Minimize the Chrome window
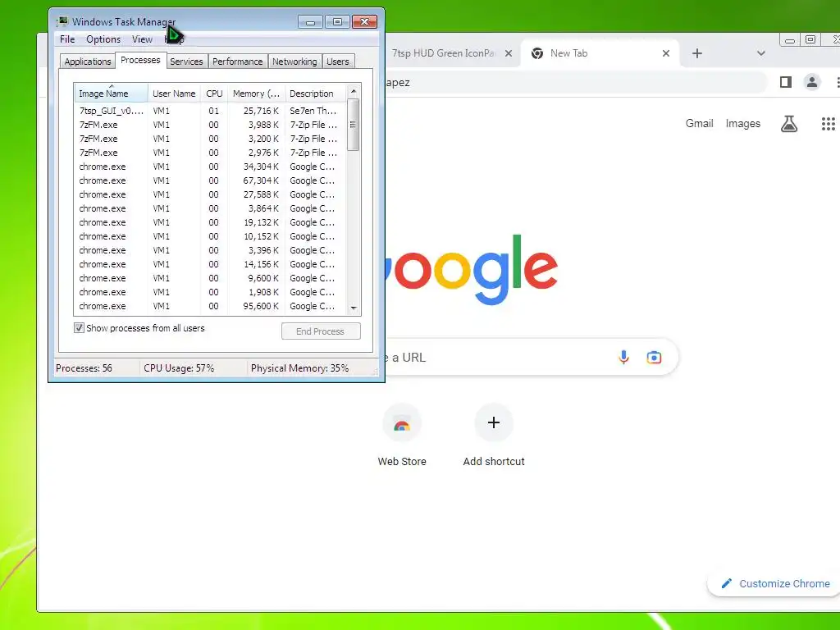The height and width of the screenshot is (630, 840). click(790, 40)
